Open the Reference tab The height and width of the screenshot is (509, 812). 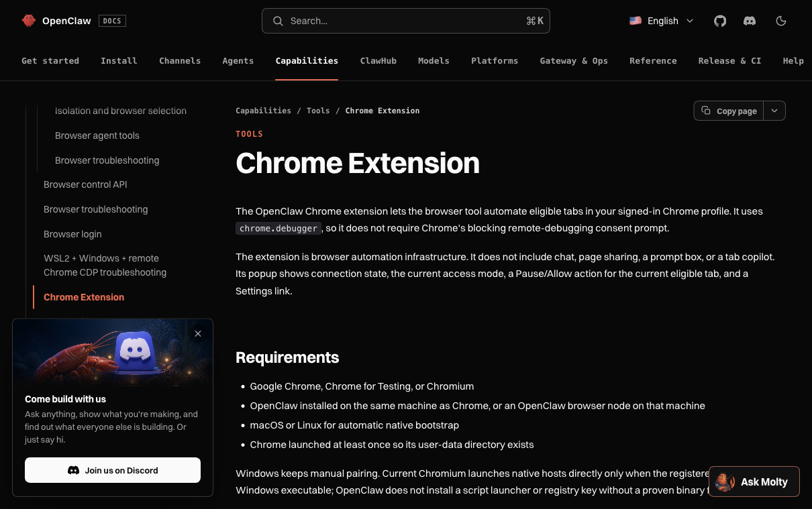(653, 60)
